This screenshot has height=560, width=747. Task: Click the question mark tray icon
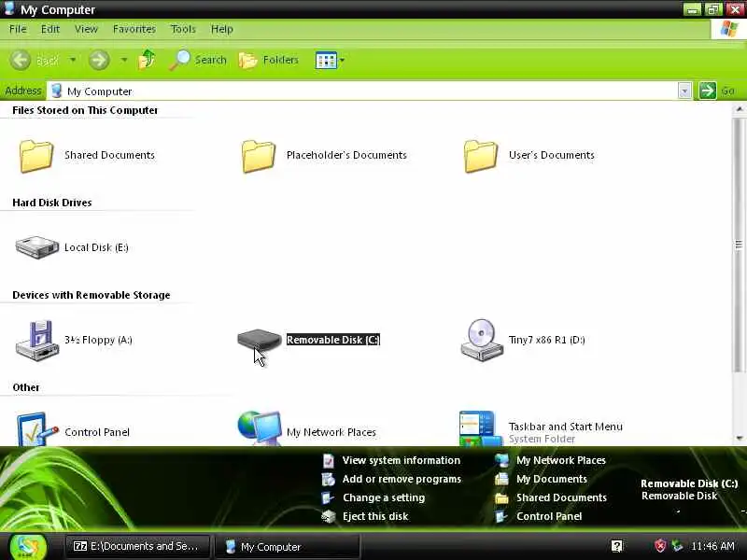[x=617, y=546]
